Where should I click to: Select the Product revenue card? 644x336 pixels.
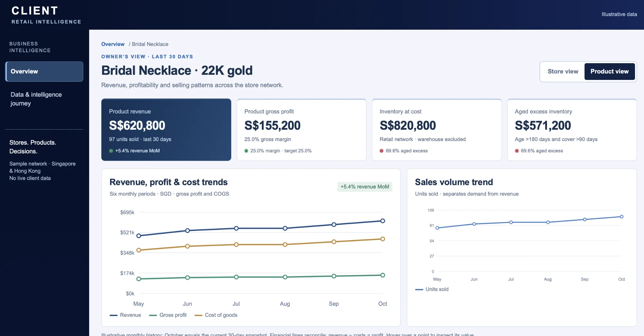[166, 130]
